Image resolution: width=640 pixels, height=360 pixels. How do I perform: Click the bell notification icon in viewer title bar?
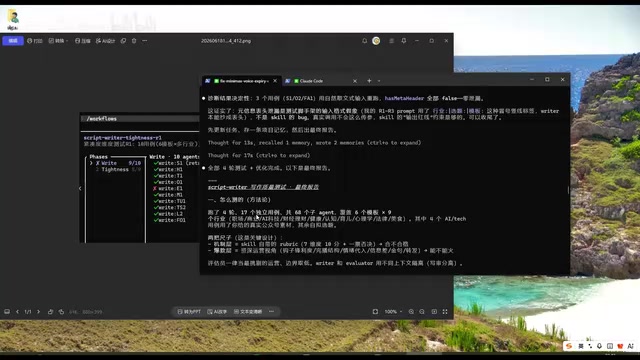[x=364, y=41]
